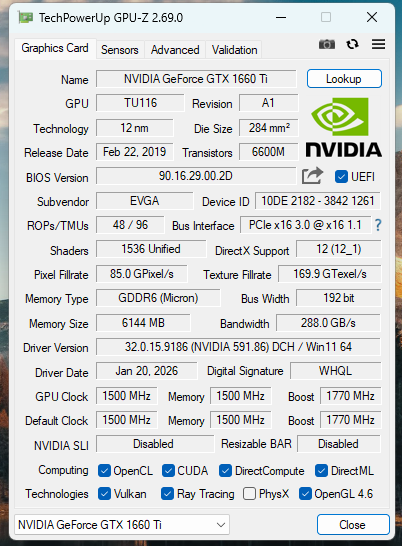402x546 pixels.
Task: Click the Bus Interface field PCIe x16 3.0
Action: (305, 225)
